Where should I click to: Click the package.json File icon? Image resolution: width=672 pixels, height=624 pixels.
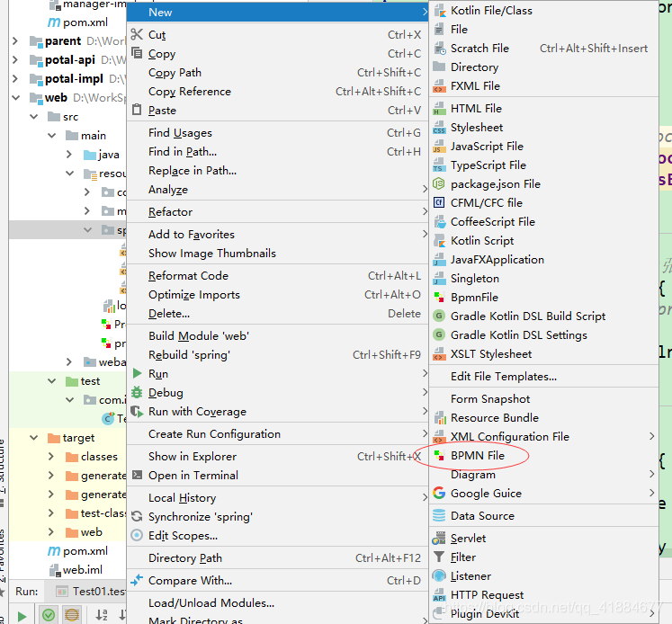click(x=439, y=184)
